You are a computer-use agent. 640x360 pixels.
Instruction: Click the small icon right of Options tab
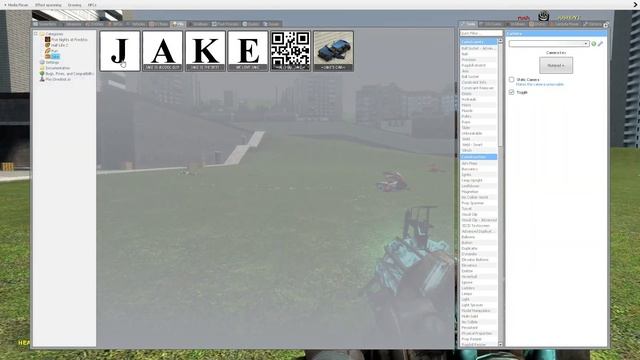[x=606, y=25]
